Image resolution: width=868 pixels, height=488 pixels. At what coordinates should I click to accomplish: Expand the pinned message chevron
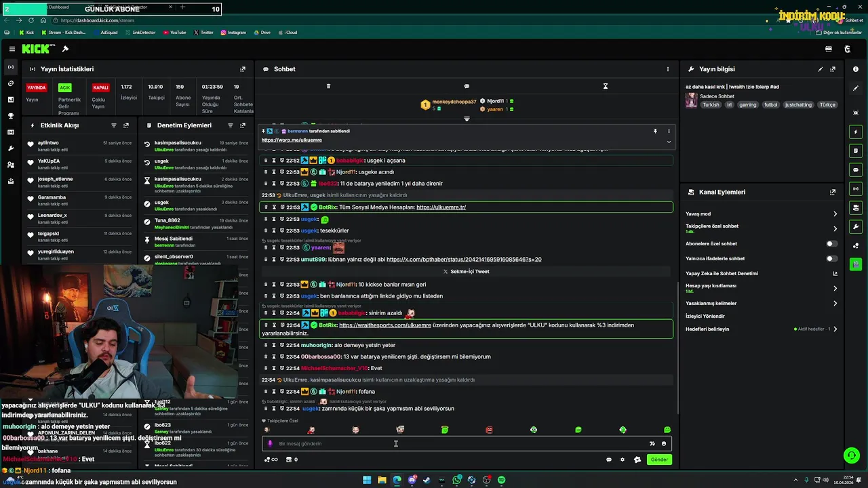pyautogui.click(x=669, y=142)
